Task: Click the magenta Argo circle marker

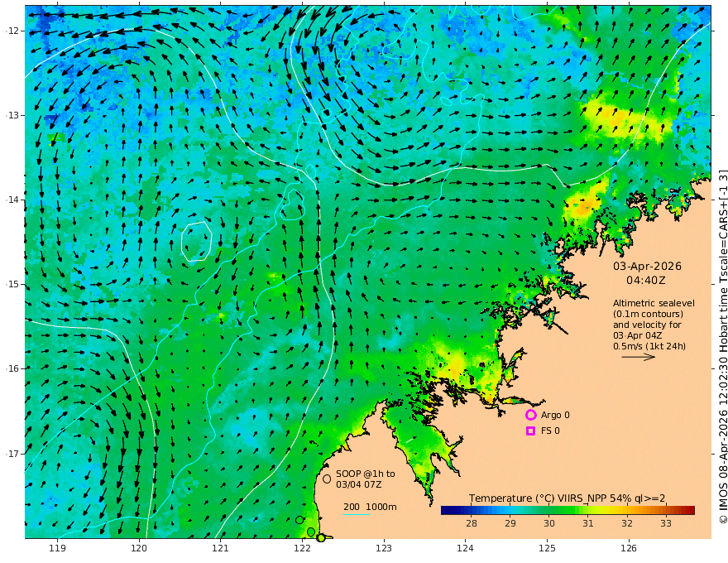Action: pos(530,415)
